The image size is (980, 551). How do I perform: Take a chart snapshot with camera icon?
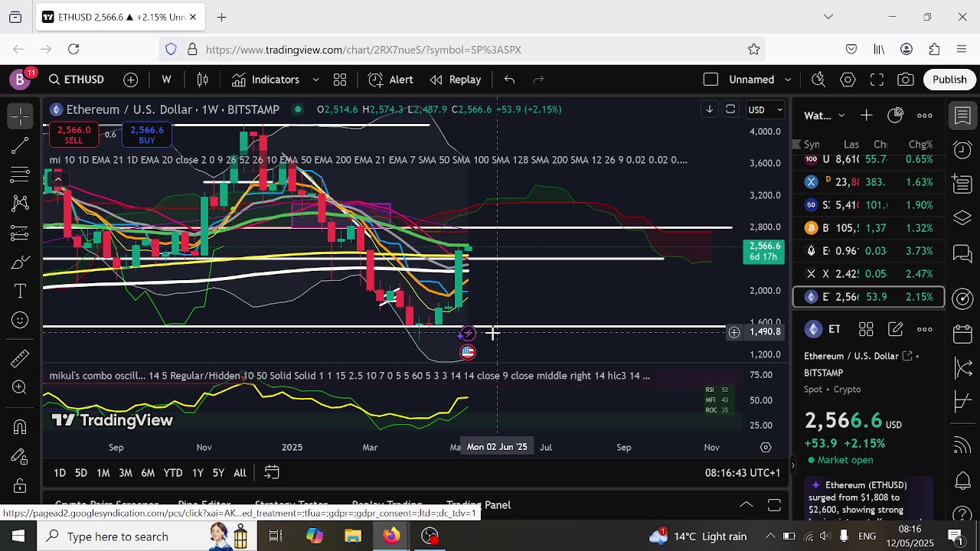point(906,80)
